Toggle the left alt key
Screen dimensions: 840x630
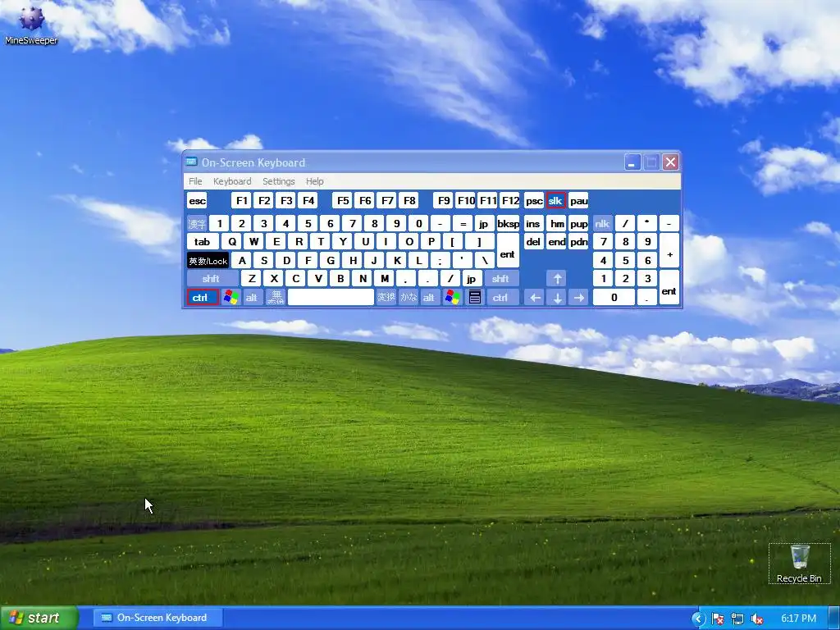coord(253,297)
